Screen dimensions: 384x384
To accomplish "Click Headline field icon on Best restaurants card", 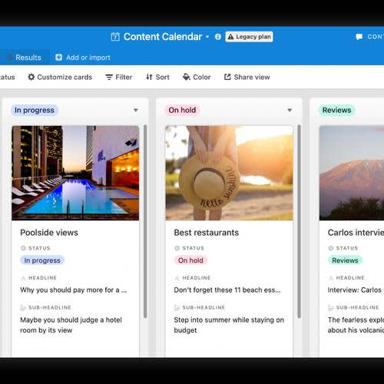I will (177, 278).
